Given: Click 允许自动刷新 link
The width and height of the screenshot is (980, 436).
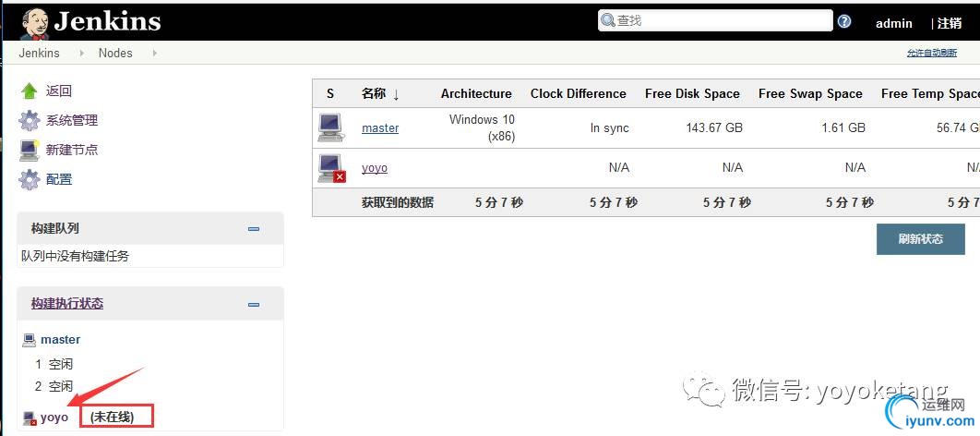Looking at the screenshot, I should 932,54.
